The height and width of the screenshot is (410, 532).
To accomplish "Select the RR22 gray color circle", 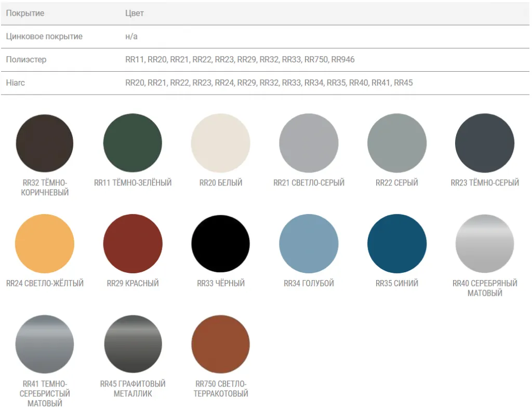I will coord(397,143).
